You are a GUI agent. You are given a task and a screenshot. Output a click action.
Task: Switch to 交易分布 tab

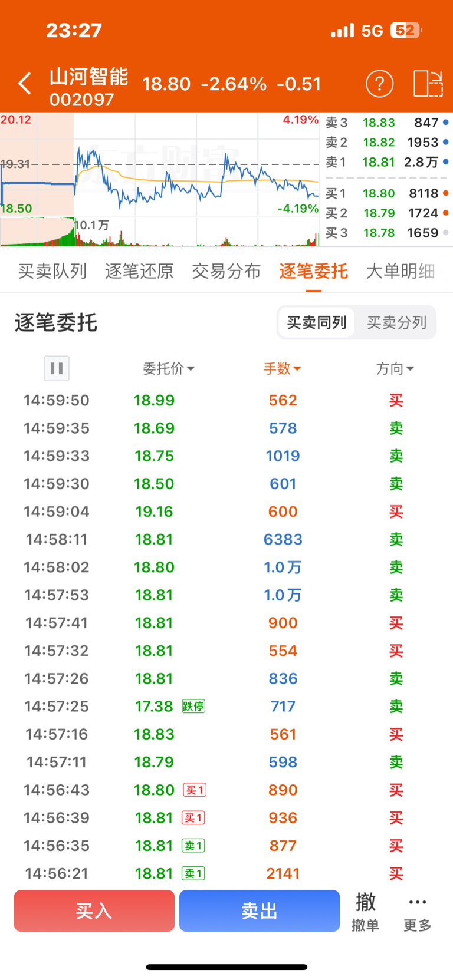coord(226,271)
